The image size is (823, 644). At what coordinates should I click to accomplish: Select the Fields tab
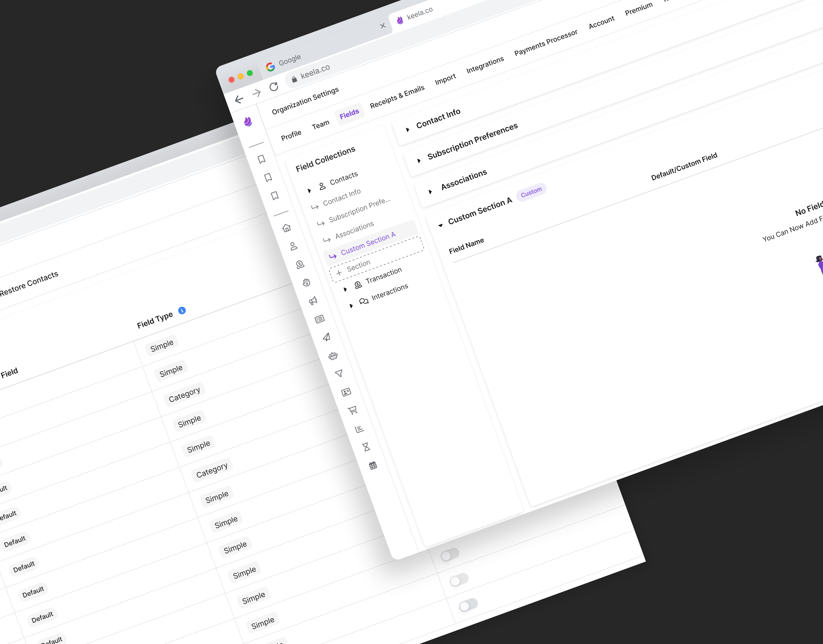[x=349, y=114]
